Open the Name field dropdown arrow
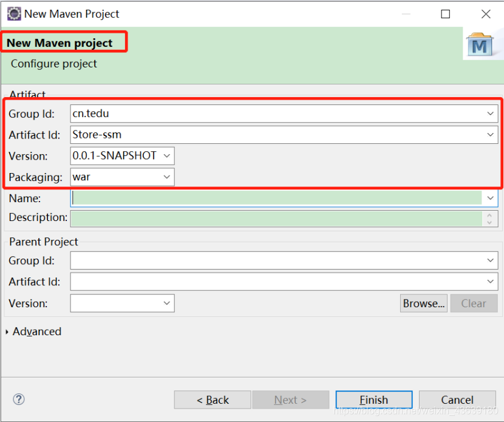This screenshot has height=422, width=504. (x=490, y=199)
